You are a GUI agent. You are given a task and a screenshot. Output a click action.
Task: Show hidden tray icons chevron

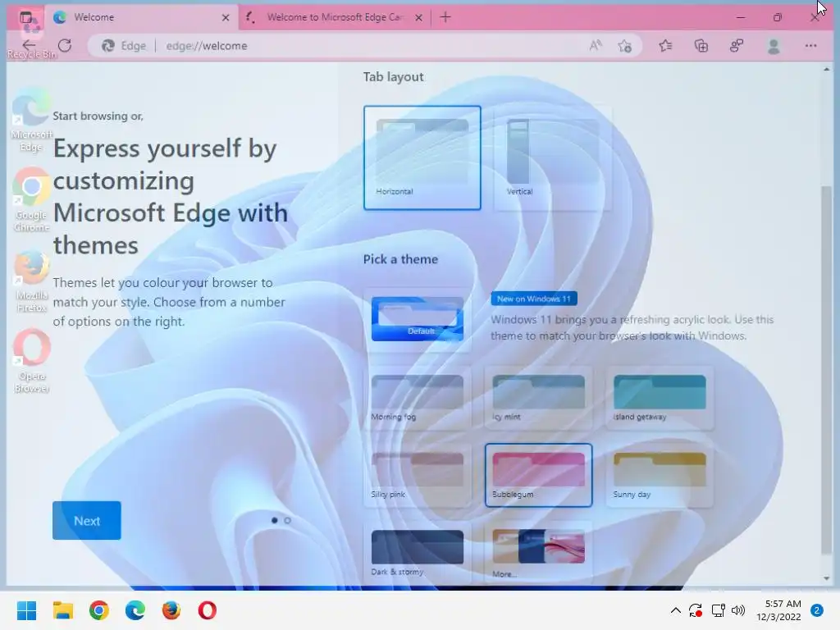click(676, 610)
